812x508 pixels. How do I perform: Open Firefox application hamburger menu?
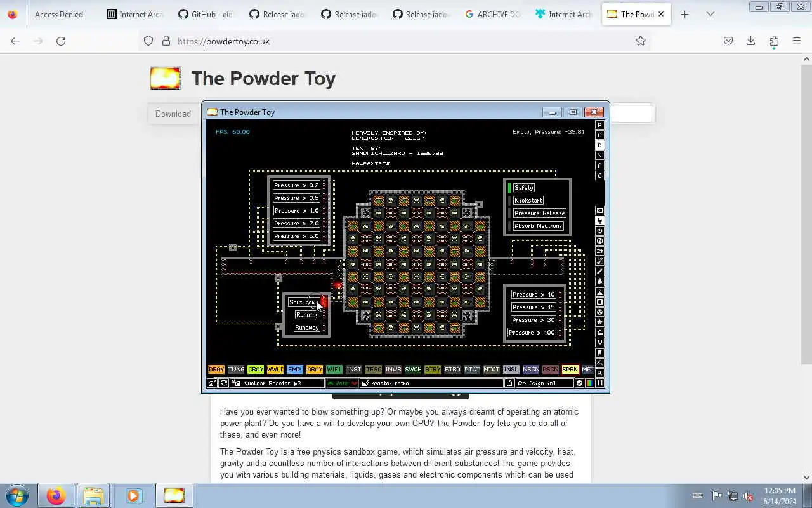coord(797,41)
